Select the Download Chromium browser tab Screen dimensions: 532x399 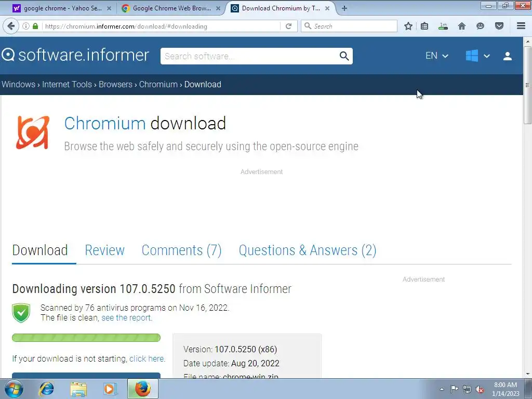click(x=281, y=8)
